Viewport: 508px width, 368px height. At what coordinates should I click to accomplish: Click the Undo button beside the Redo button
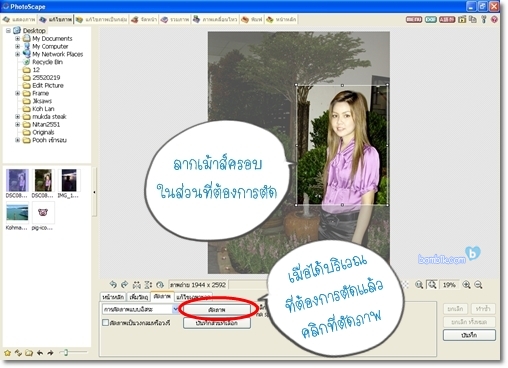(455, 309)
